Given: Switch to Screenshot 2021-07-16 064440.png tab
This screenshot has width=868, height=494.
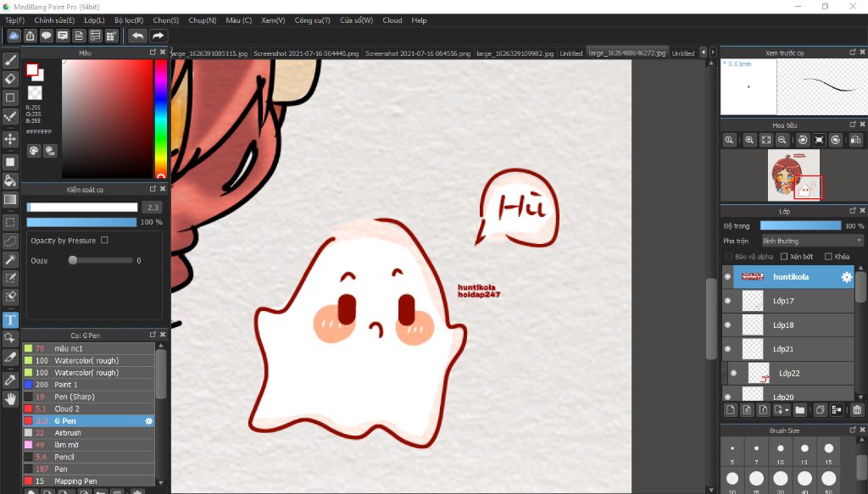Looking at the screenshot, I should [306, 53].
